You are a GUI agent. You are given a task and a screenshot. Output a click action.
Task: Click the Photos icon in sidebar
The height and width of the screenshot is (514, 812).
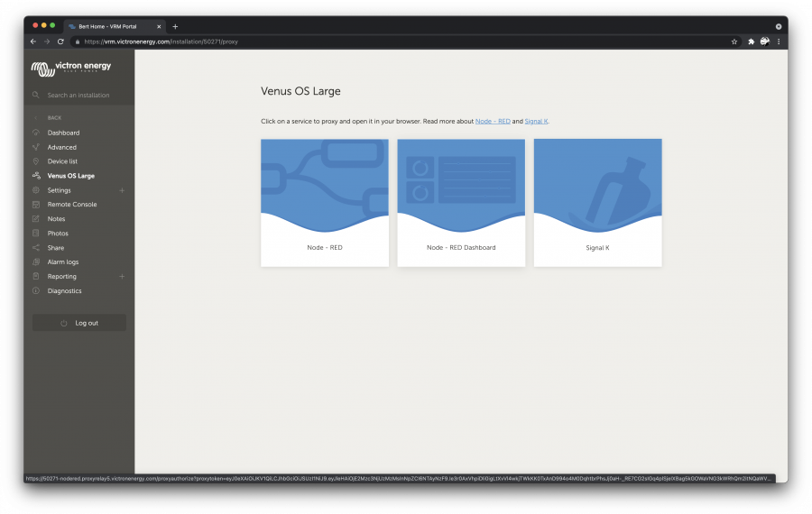point(36,234)
